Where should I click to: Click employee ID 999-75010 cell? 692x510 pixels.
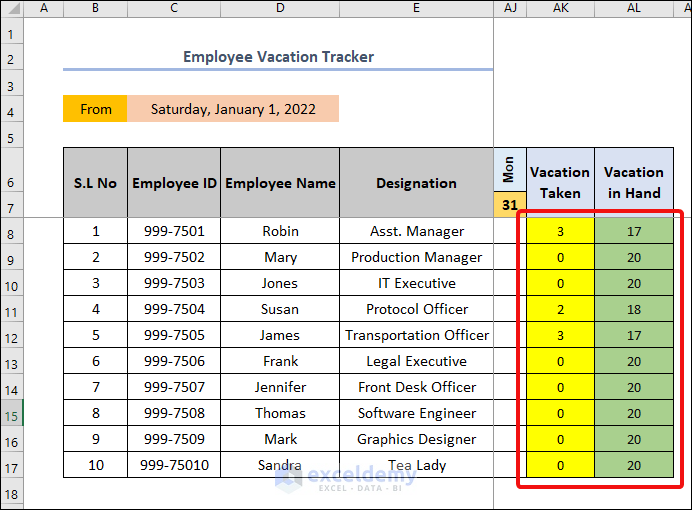click(x=174, y=465)
